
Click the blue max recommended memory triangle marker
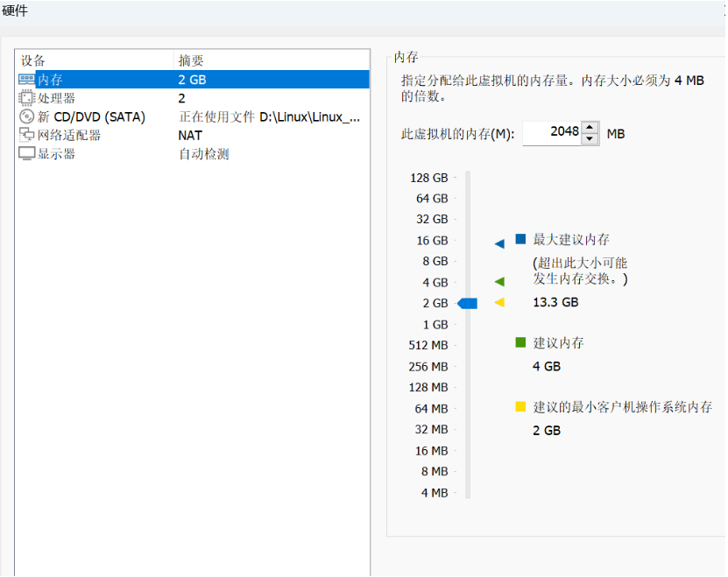(x=499, y=243)
